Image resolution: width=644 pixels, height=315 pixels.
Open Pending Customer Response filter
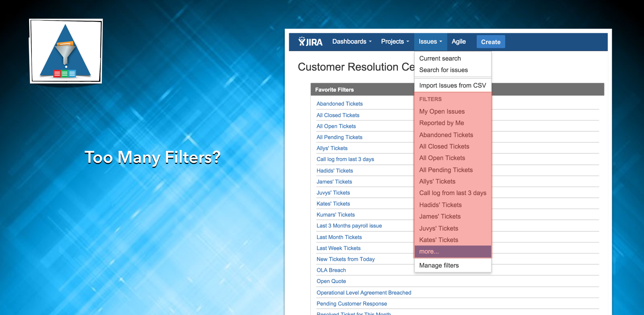[x=352, y=304]
